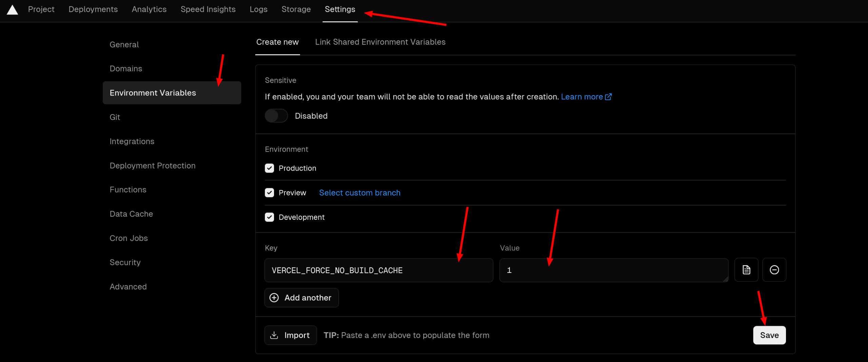The height and width of the screenshot is (362, 868).
Task: Remove the variable row with minus icon
Action: [774, 270]
